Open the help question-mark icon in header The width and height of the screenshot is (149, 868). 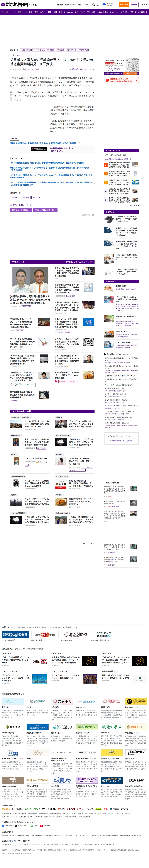point(98,5)
